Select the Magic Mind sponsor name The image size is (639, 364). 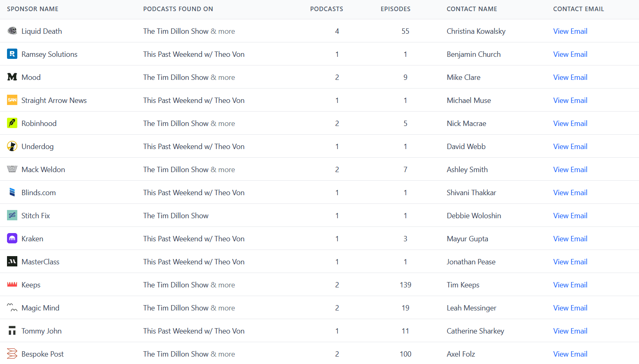coord(40,308)
